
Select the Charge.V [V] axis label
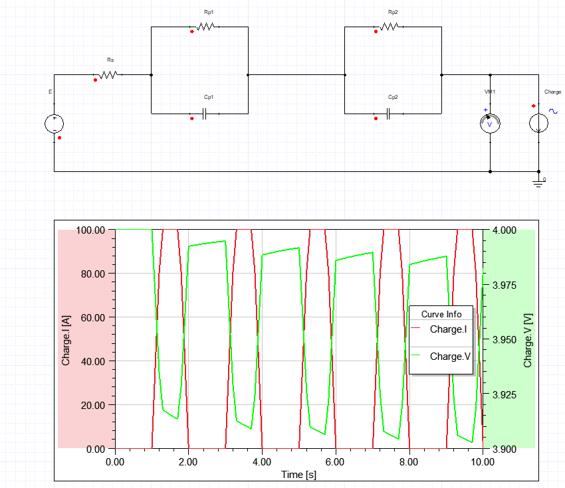528,341
